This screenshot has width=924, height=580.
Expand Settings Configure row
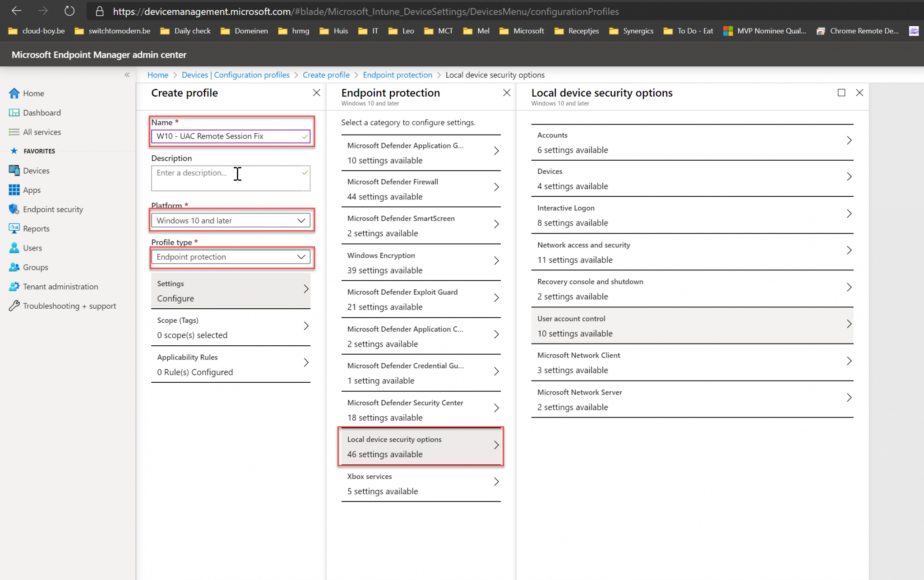point(231,291)
